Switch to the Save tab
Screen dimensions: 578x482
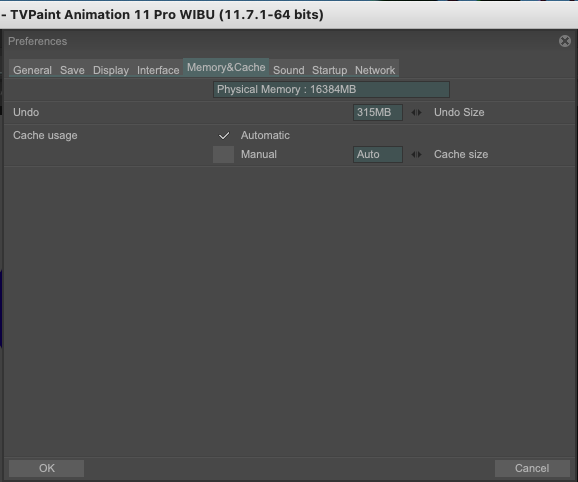point(72,70)
